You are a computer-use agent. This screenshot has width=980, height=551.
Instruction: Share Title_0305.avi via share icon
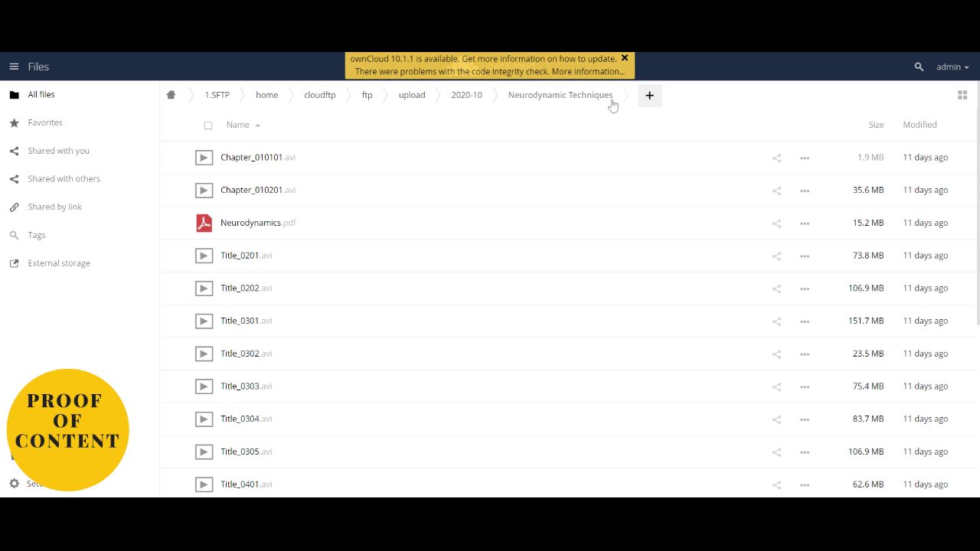click(x=776, y=452)
